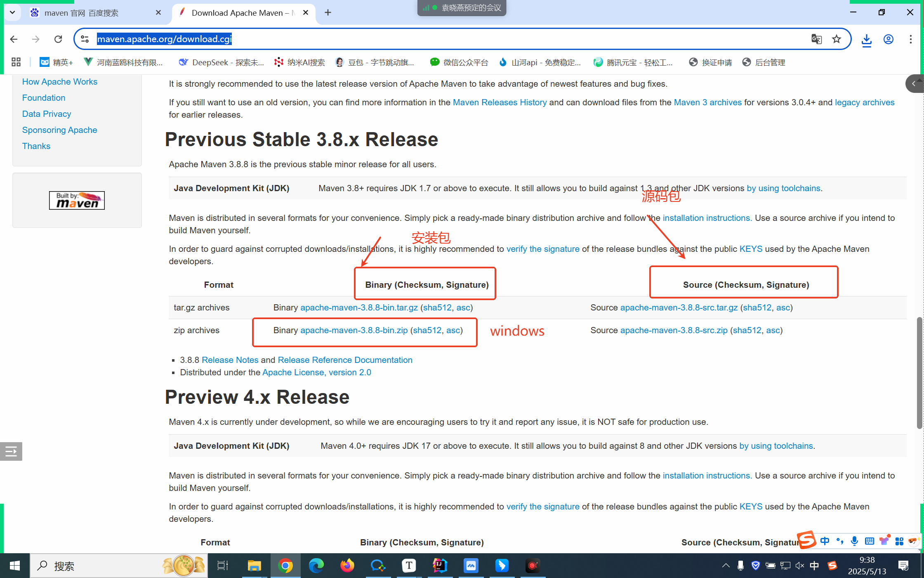Open the Chrome three-dot menu
Viewport: 924px width, 578px height.
coord(910,39)
